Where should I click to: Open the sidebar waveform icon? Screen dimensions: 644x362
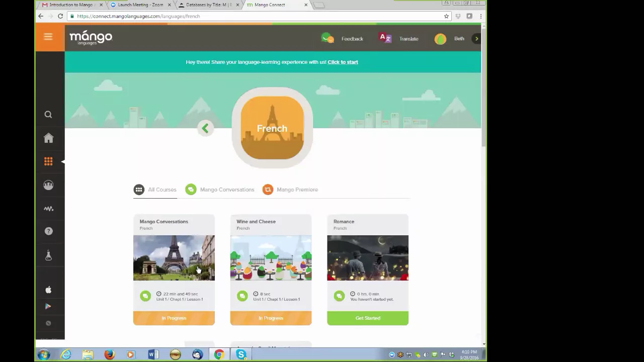point(48,208)
